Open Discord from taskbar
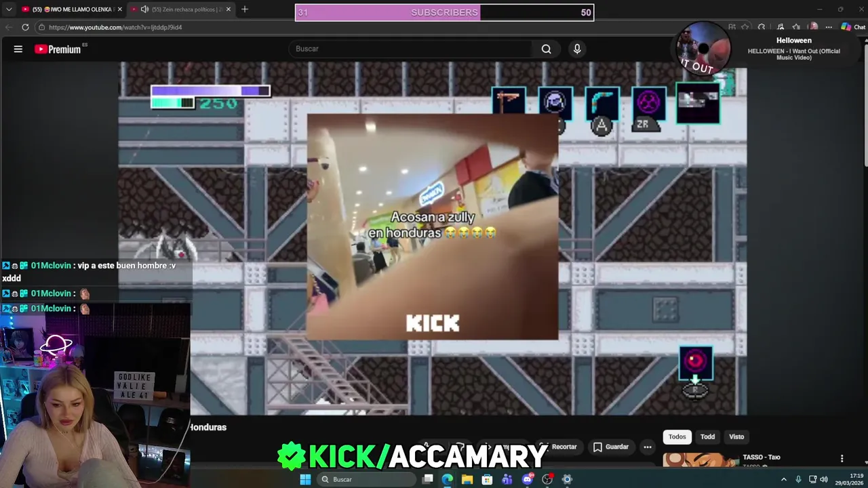868x488 pixels. click(x=528, y=479)
